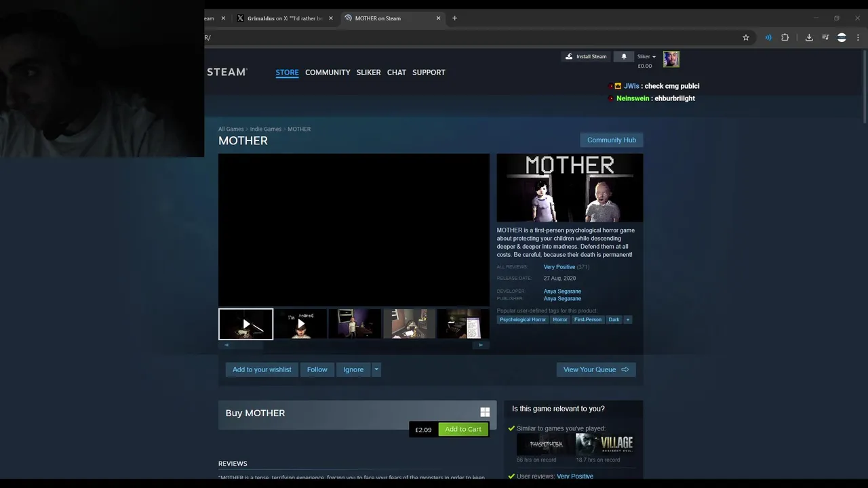This screenshot has height=488, width=868.
Task: Switch to the Grimaldus on X tab
Action: [284, 18]
